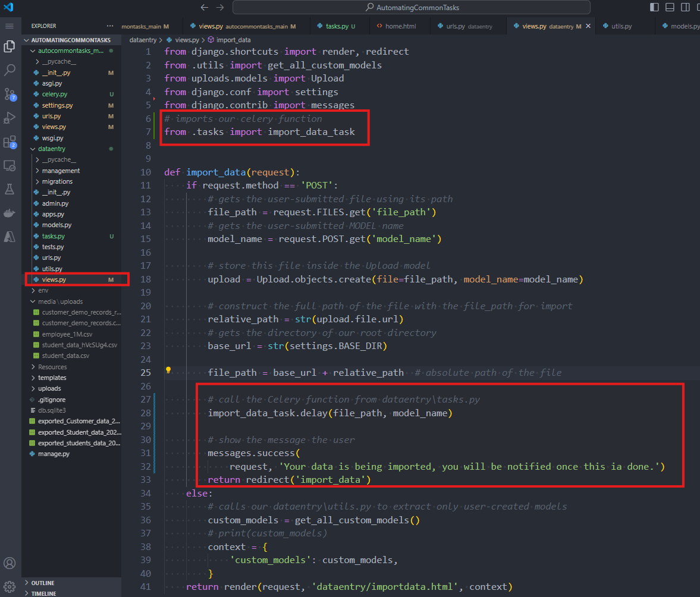This screenshot has height=597, width=700.
Task: Open student_data_hVcSUg4.csv file
Action: [x=71, y=345]
